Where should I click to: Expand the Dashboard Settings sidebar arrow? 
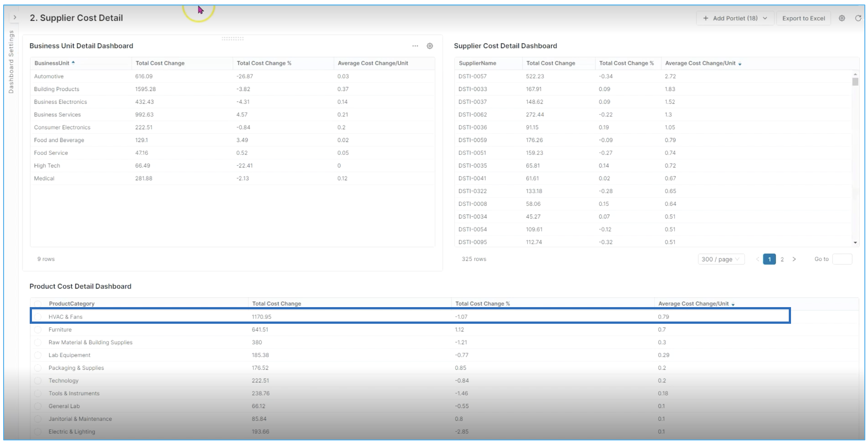click(x=15, y=18)
